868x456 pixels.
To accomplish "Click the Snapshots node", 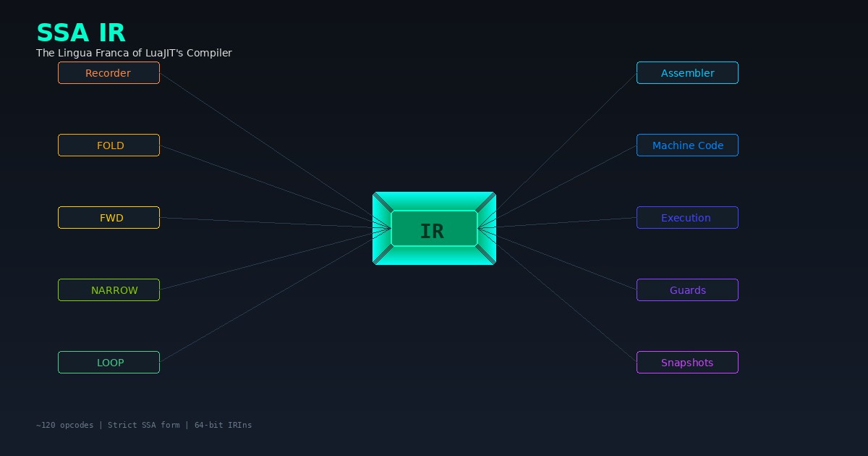I will tap(687, 363).
